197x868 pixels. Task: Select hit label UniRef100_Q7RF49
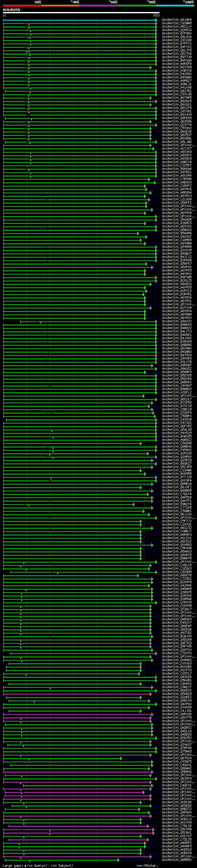coord(177,748)
